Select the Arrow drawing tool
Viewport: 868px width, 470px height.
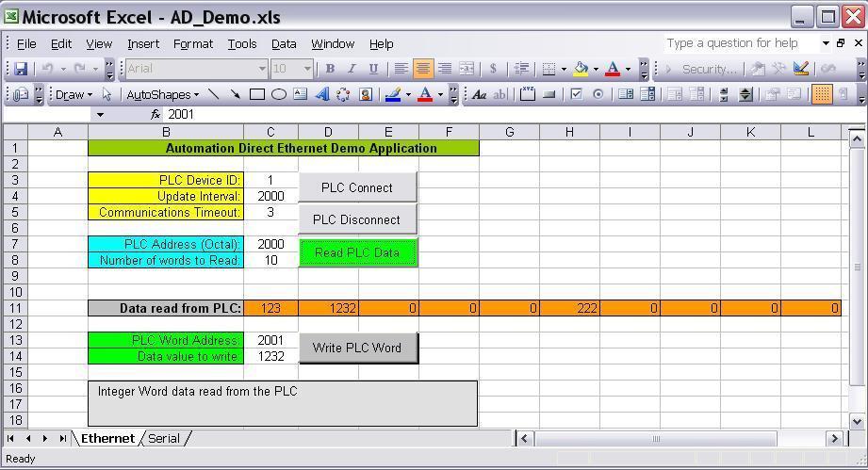click(x=235, y=94)
